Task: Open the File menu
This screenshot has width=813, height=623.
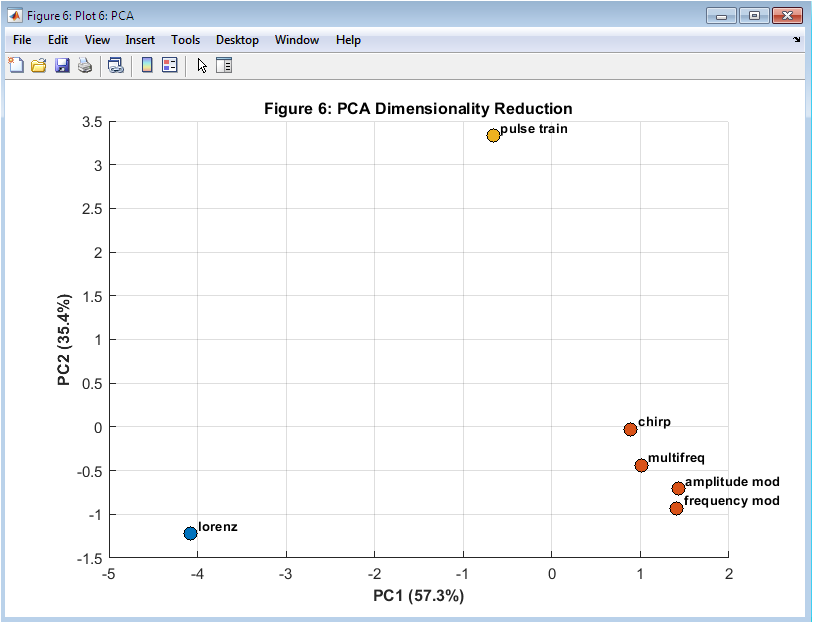Action: pyautogui.click(x=22, y=40)
